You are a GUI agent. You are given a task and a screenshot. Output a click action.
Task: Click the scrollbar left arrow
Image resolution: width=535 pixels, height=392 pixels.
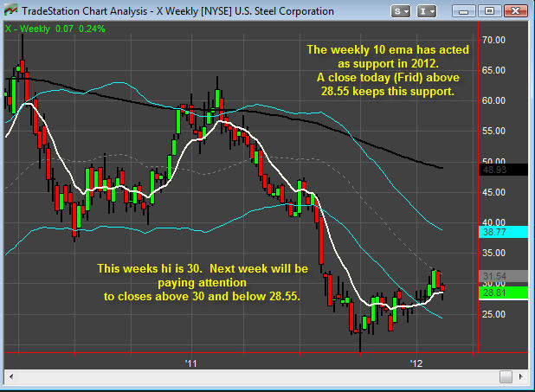point(11,377)
